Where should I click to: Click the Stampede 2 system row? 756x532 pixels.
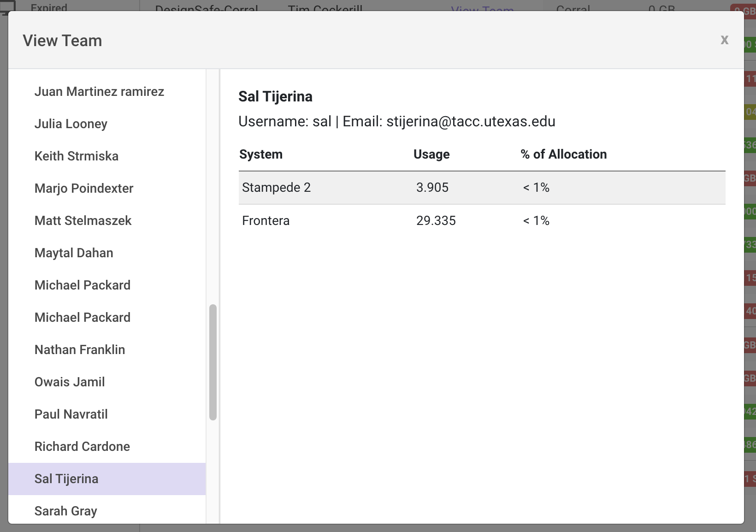[482, 188]
